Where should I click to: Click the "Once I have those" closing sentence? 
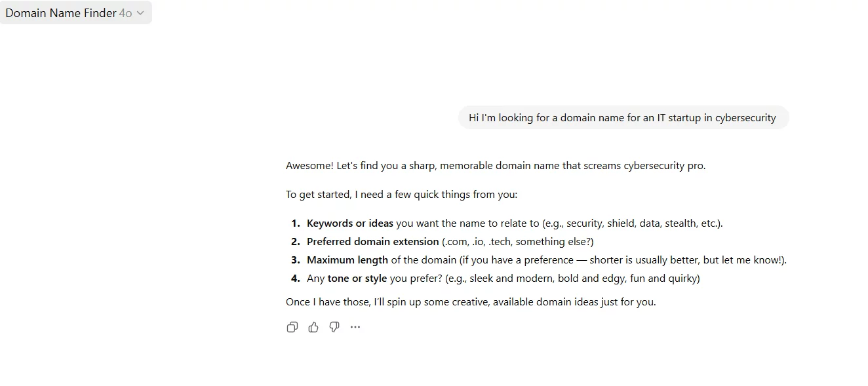[470, 302]
